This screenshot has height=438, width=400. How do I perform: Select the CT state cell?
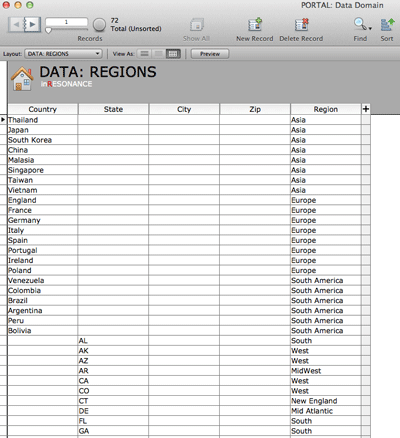113,401
